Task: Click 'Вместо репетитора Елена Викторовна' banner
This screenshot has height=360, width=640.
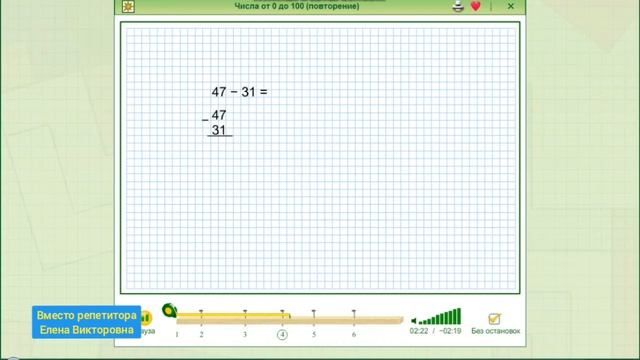Action: coord(87,322)
